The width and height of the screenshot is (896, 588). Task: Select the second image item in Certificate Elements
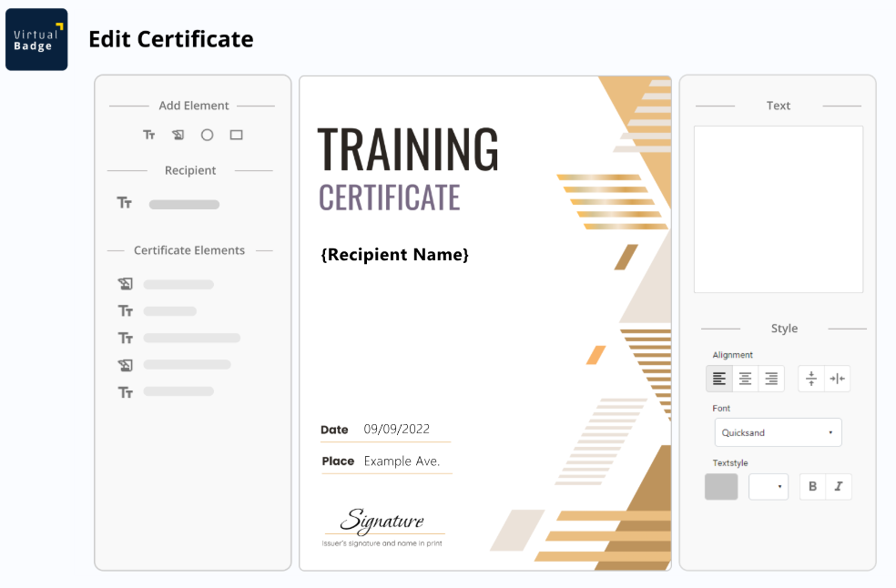tap(186, 365)
